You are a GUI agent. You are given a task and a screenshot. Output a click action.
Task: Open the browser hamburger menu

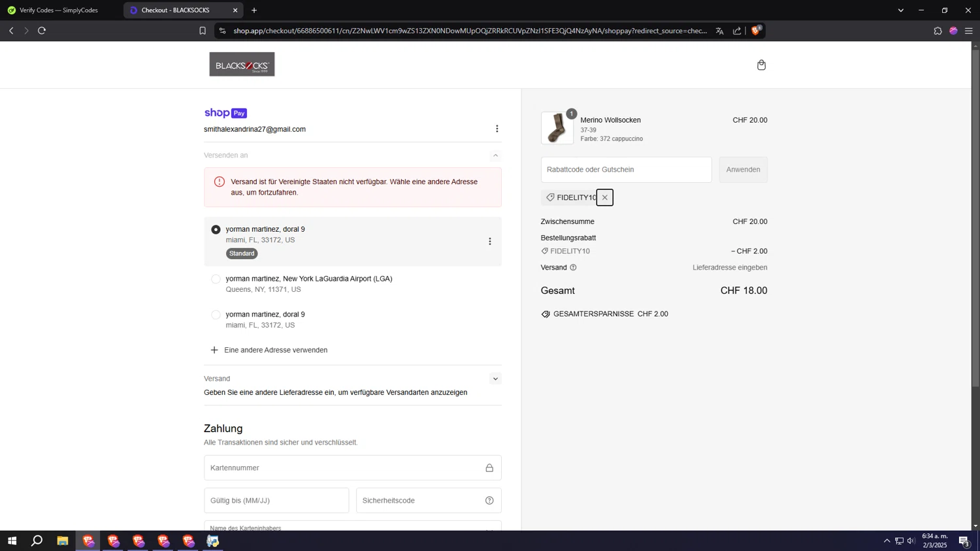[969, 31]
